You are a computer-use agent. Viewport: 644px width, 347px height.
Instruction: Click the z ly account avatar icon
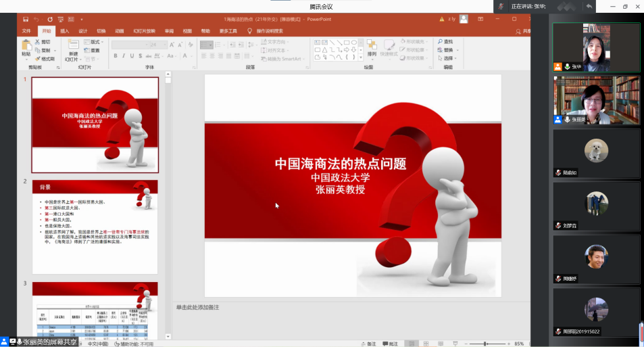[464, 19]
